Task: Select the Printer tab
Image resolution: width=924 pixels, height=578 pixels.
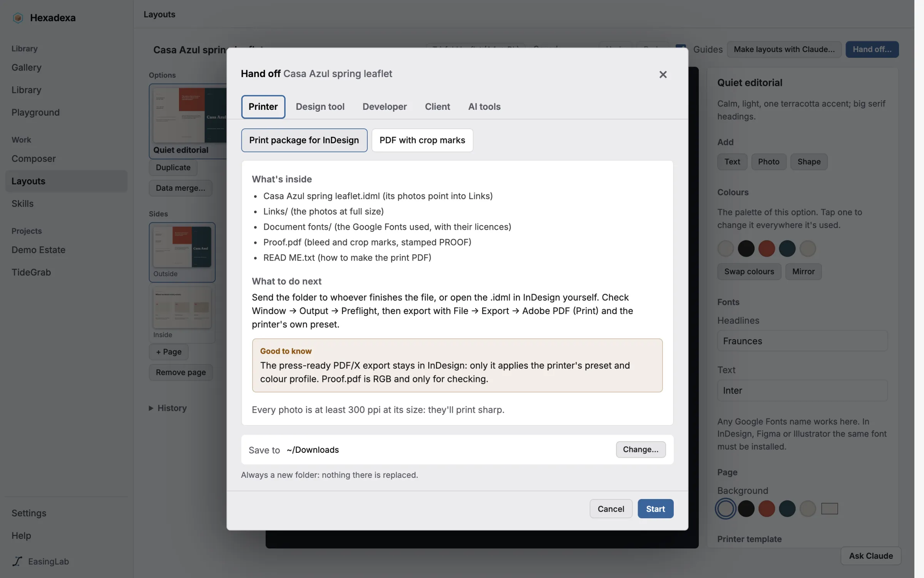Action: (x=263, y=107)
